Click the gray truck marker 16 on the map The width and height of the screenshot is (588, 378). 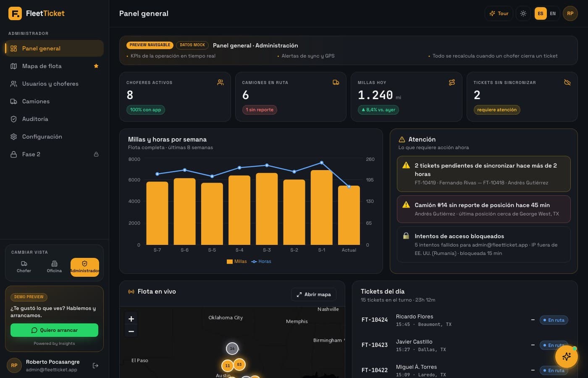pyautogui.click(x=232, y=349)
